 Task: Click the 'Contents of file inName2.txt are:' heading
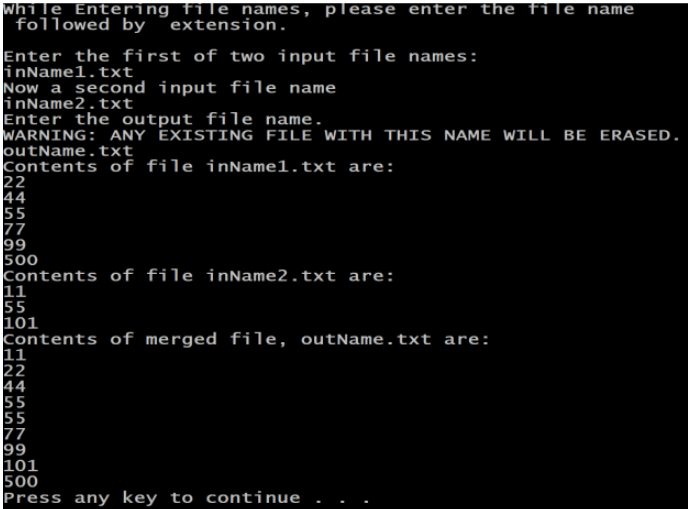click(x=200, y=276)
